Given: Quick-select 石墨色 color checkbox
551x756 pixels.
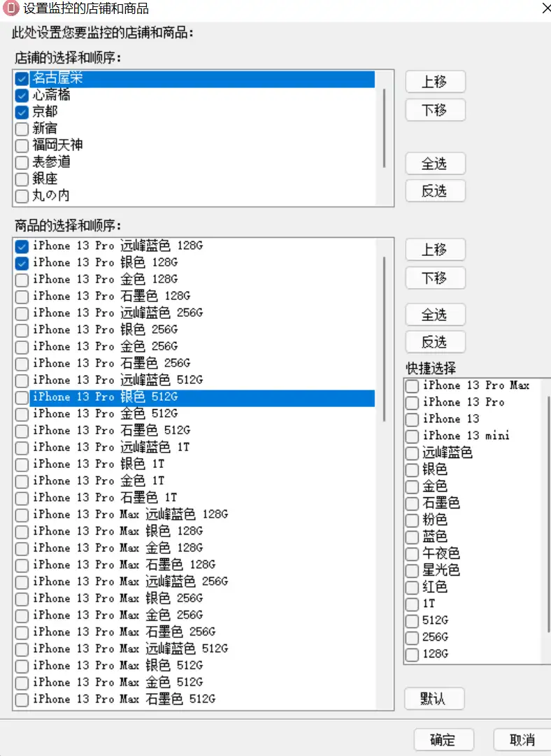Looking at the screenshot, I should click(412, 504).
